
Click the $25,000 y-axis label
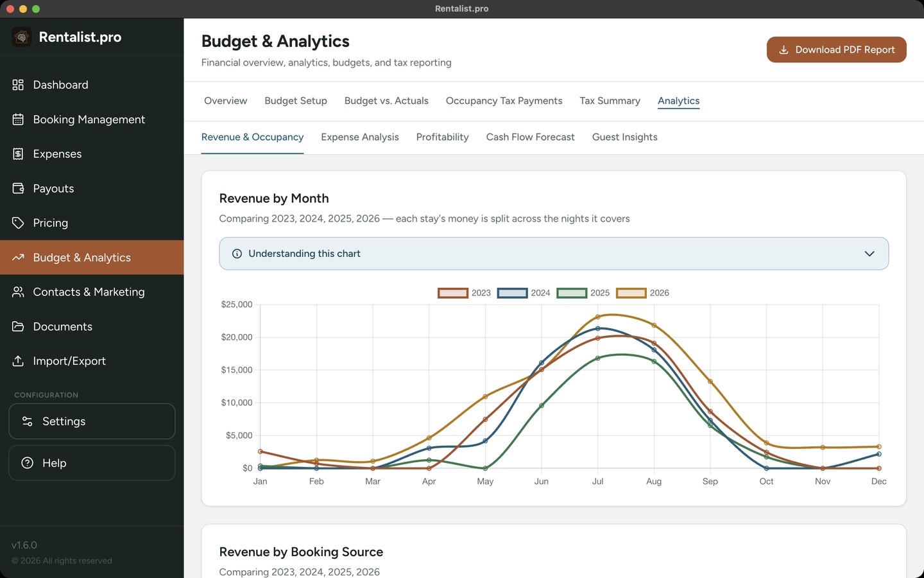[237, 304]
